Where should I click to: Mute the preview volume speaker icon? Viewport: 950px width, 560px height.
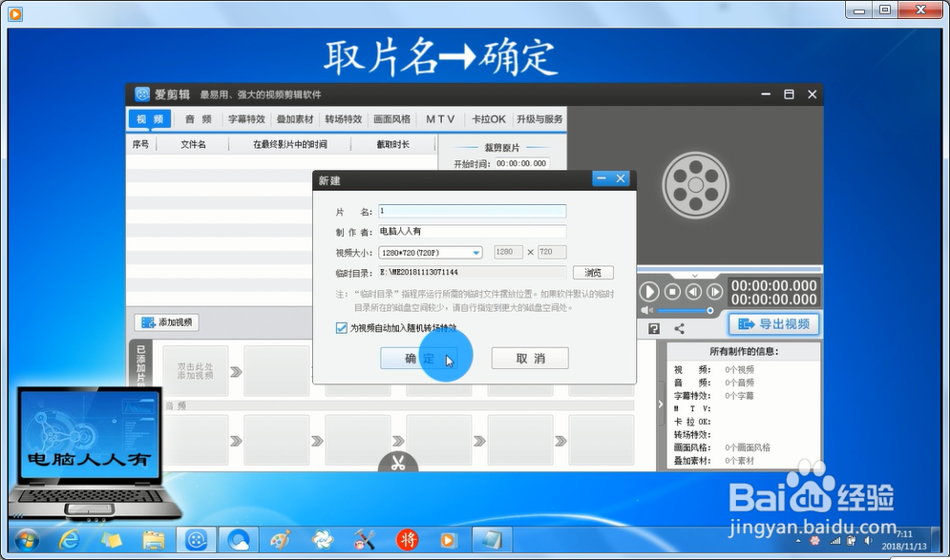pyautogui.click(x=647, y=311)
